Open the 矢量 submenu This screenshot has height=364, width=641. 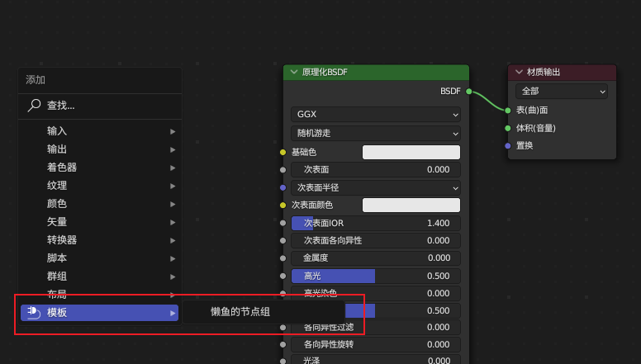click(x=100, y=222)
